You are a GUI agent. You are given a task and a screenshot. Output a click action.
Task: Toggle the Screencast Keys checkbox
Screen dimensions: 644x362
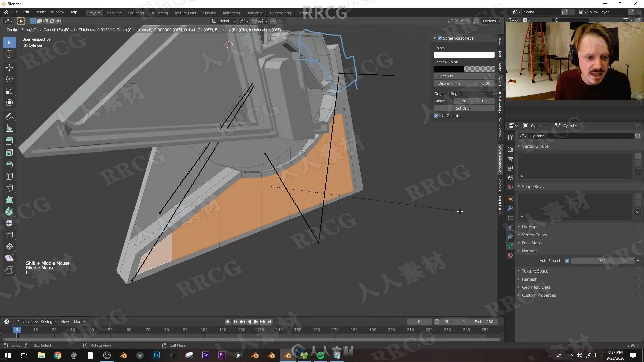coord(440,38)
